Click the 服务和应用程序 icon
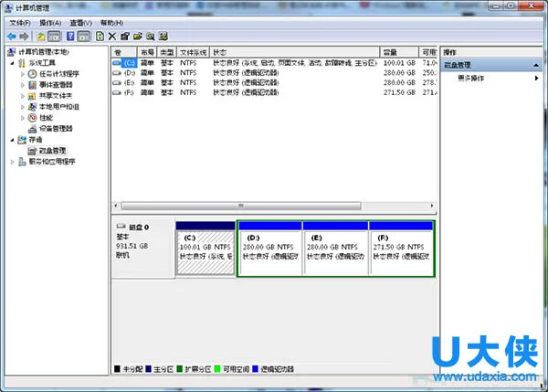The height and width of the screenshot is (392, 548). tap(22, 162)
